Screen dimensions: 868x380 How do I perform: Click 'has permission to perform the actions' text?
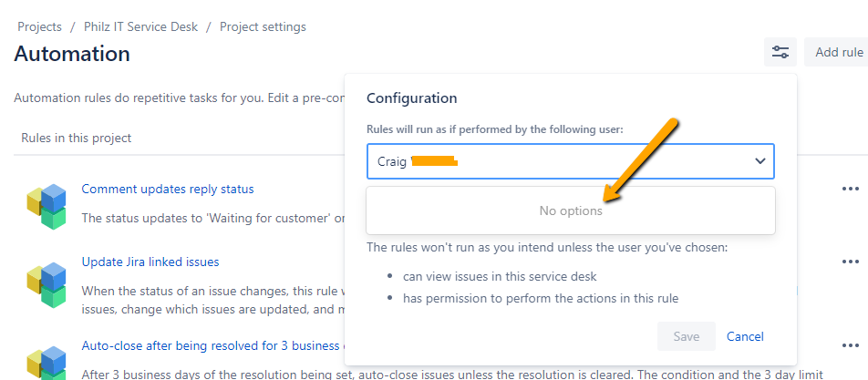[x=541, y=299]
